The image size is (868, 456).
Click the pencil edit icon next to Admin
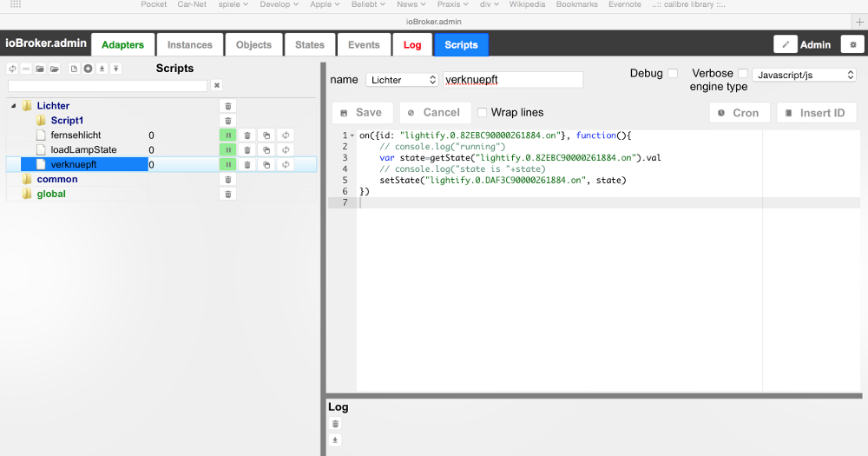tap(786, 44)
